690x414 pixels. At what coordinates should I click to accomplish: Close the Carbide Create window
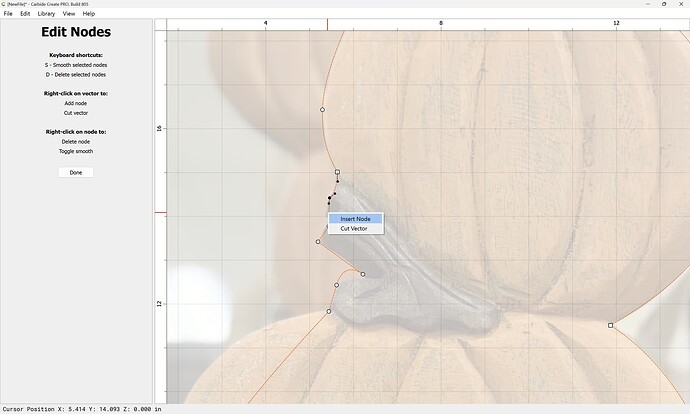coord(680,4)
